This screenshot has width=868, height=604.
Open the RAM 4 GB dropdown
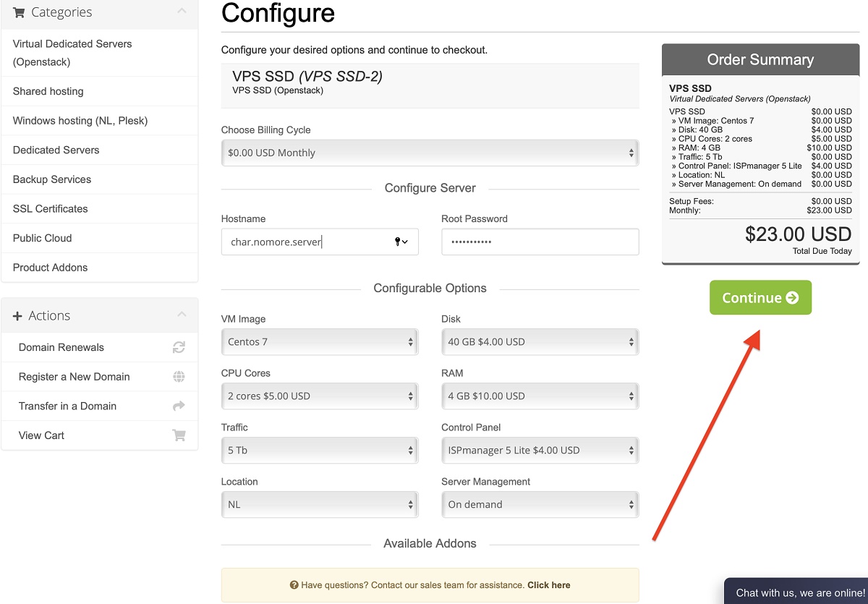coord(540,396)
